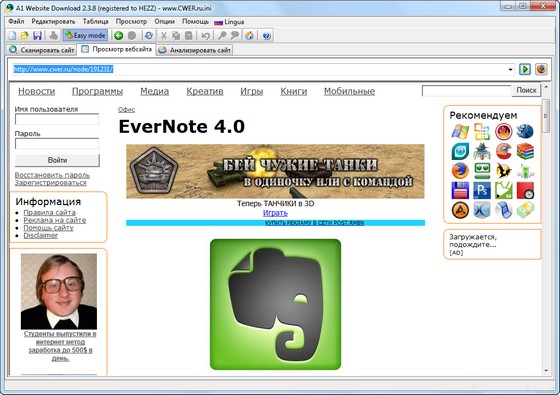Open the Опции menu

point(164,22)
